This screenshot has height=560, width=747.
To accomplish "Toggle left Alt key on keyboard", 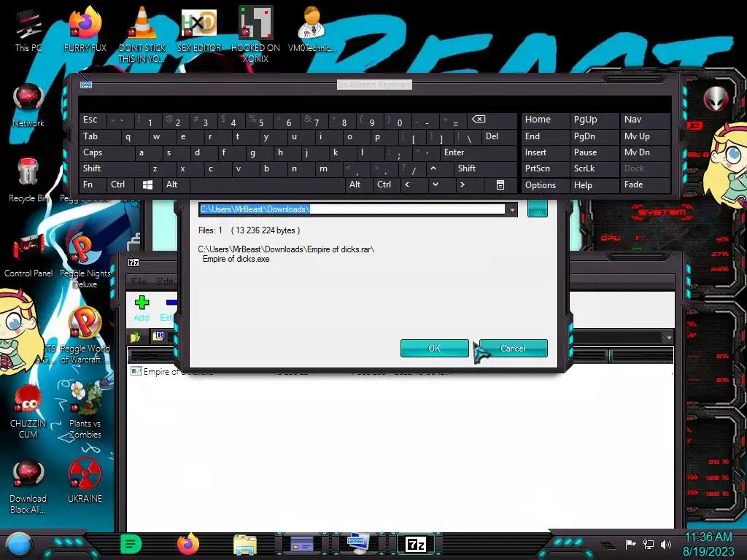I will coord(175,184).
